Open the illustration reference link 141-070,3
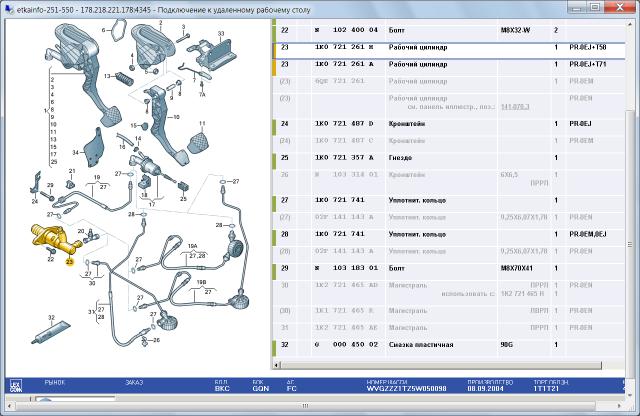 coord(515,107)
